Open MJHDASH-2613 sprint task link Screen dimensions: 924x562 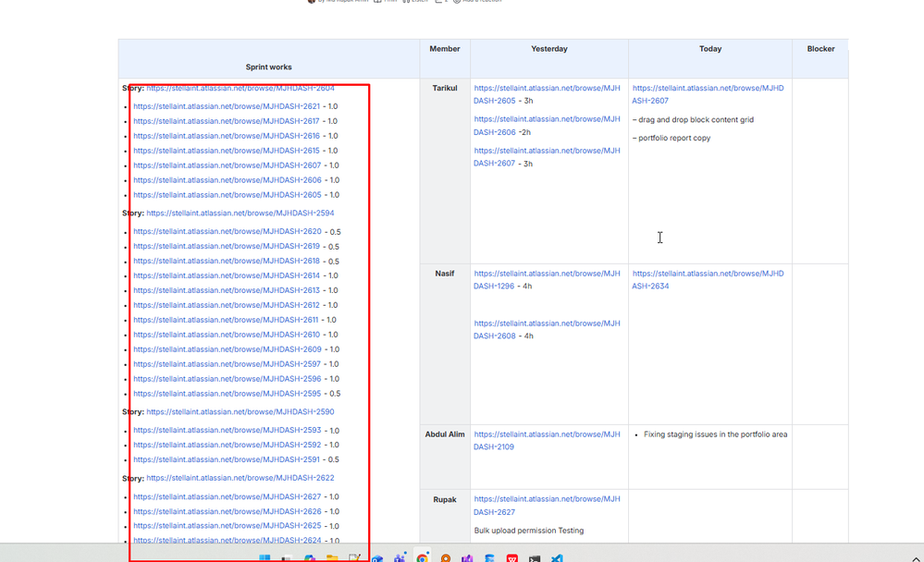click(x=227, y=290)
